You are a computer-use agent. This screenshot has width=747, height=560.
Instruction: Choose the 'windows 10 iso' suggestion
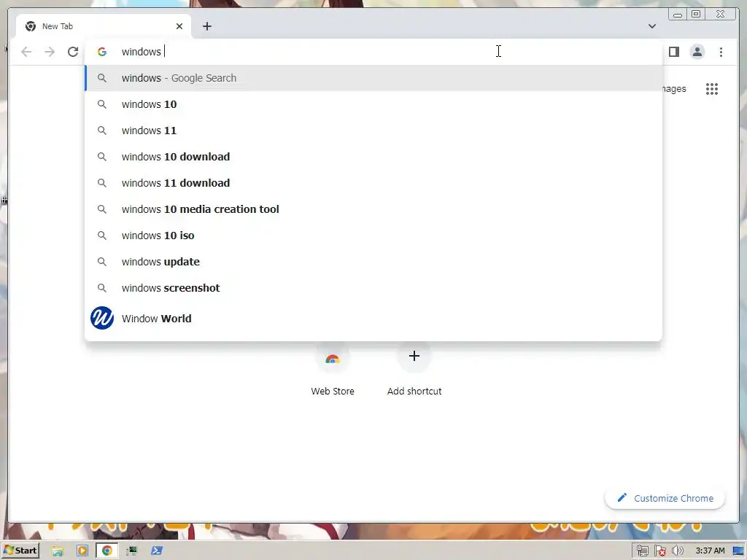pyautogui.click(x=373, y=236)
